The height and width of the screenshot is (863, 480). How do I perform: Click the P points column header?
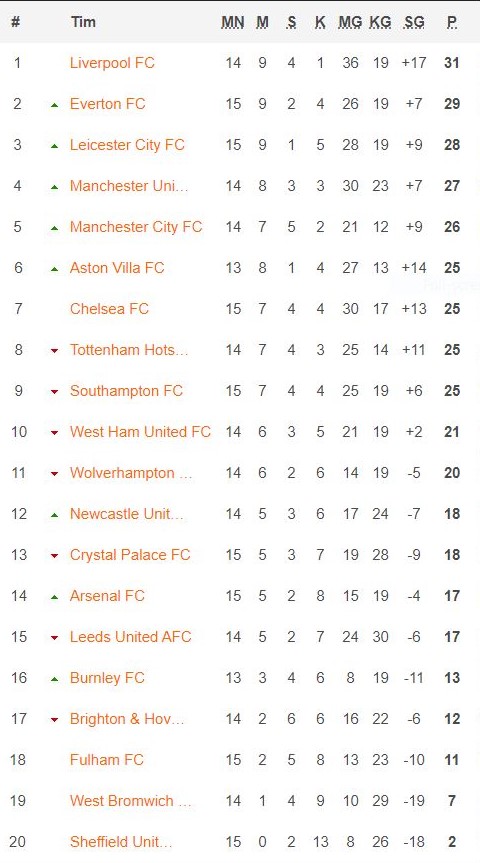[451, 22]
